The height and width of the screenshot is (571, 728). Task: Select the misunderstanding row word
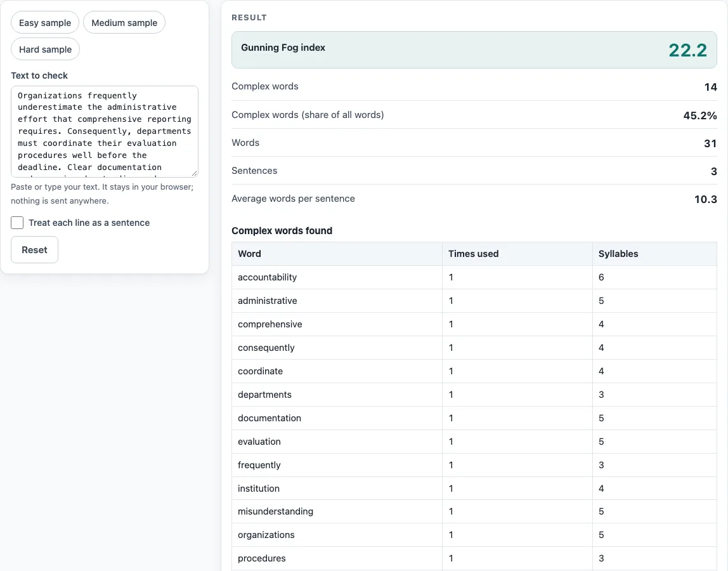click(x=275, y=511)
